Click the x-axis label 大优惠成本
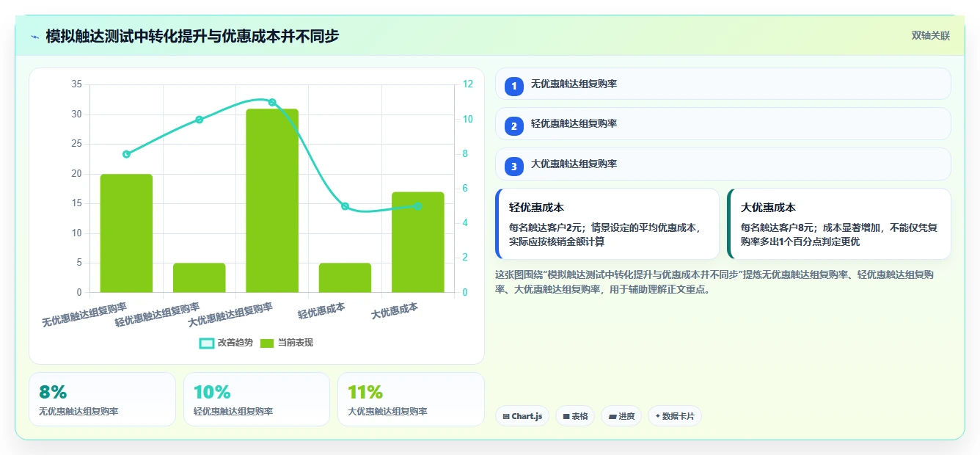 tap(395, 310)
